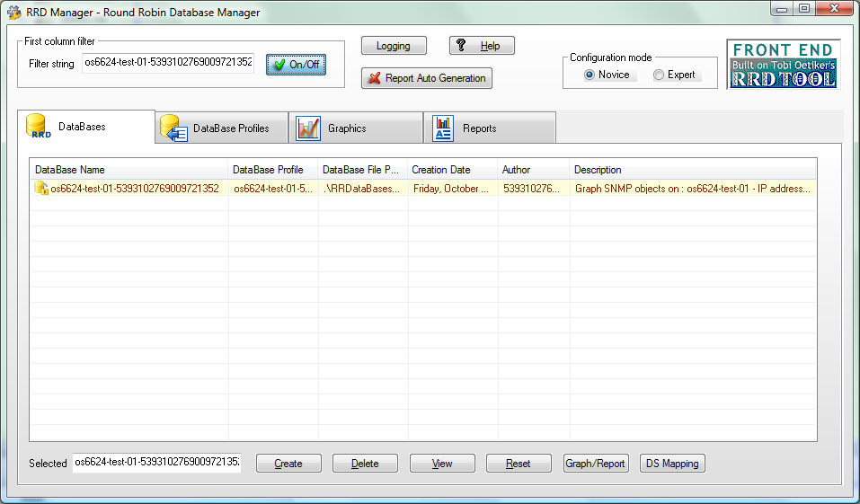Click the DS Mapping button
Viewport: 860px width, 504px height.
click(672, 464)
